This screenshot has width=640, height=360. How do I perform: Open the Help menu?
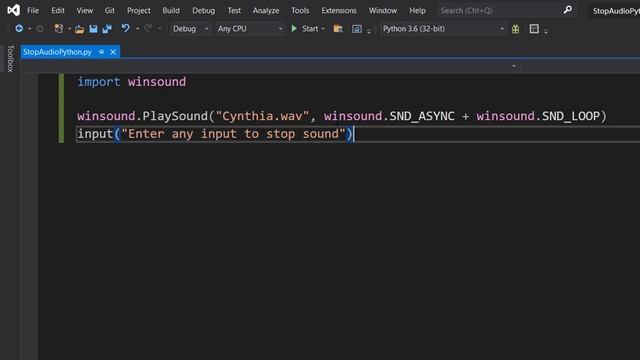[417, 11]
